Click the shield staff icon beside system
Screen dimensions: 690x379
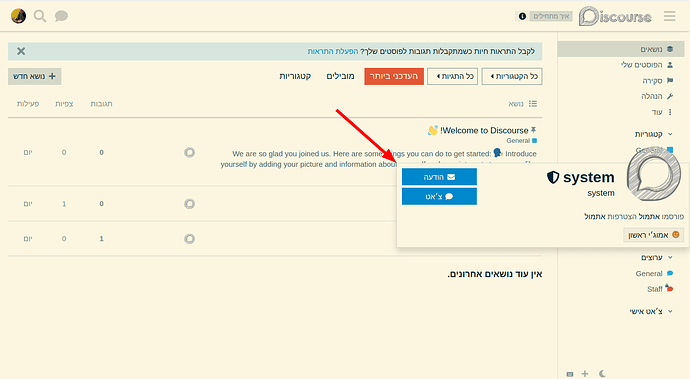click(553, 177)
